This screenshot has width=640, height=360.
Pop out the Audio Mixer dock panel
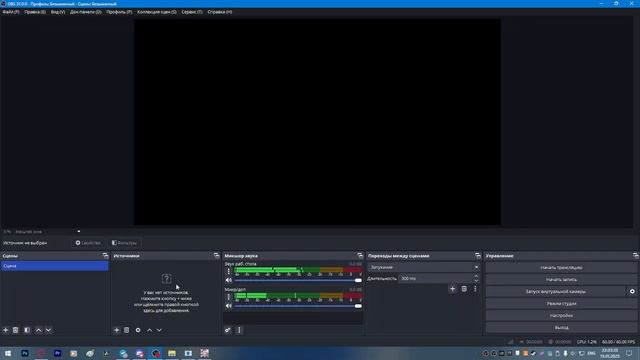pos(360,256)
